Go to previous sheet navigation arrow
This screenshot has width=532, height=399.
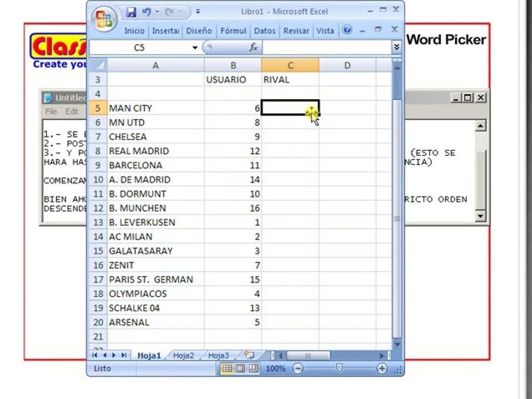pyautogui.click(x=105, y=355)
